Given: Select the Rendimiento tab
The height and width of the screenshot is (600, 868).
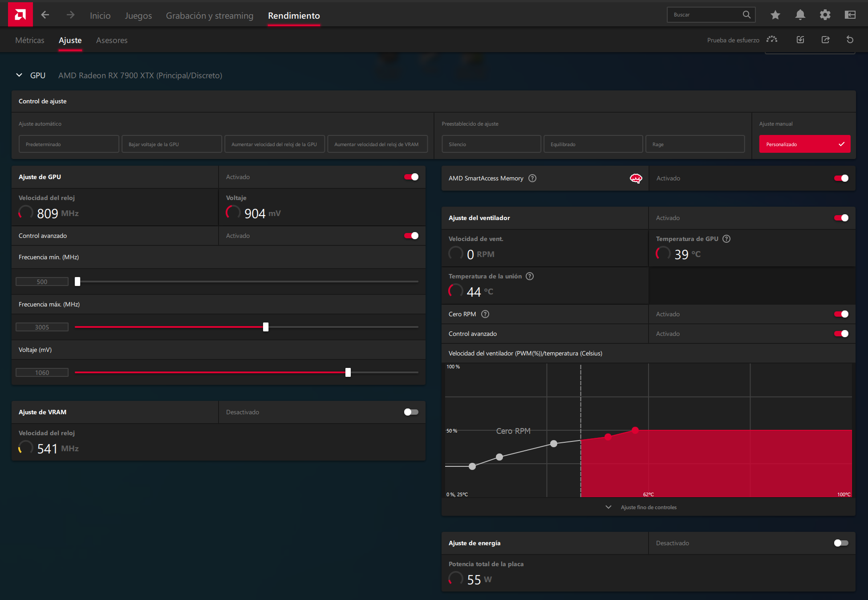Looking at the screenshot, I should (x=294, y=16).
